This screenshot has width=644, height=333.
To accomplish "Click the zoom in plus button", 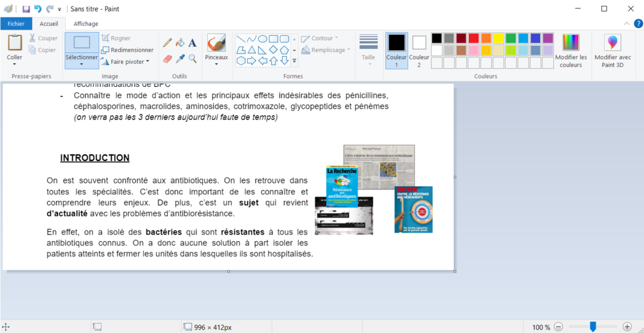I will tap(627, 327).
